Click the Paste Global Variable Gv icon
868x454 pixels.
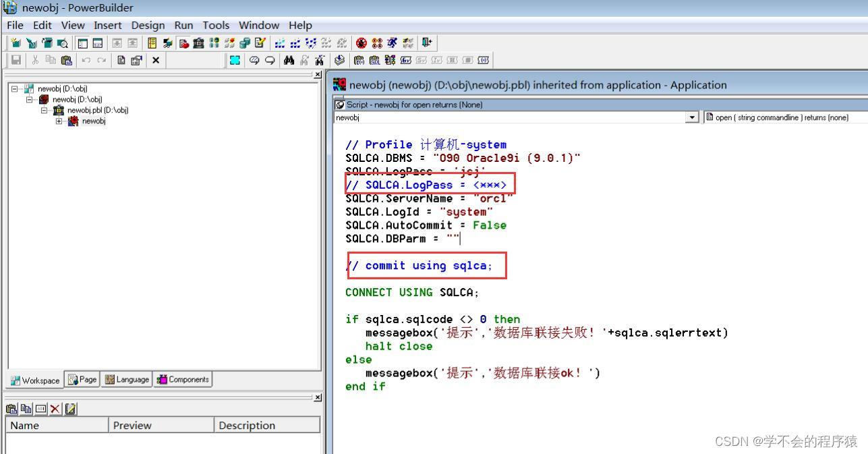(405, 60)
